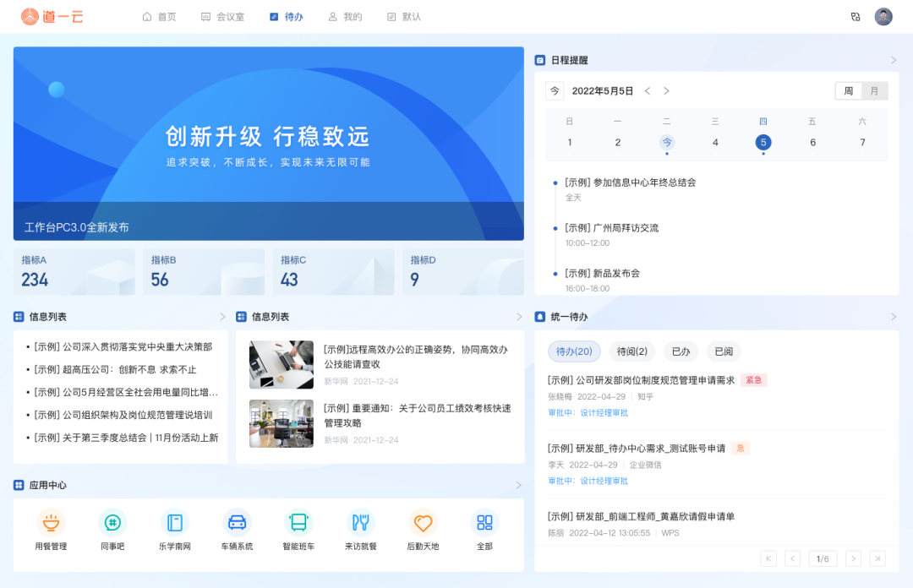Open the 默认 nav item

coord(403,17)
